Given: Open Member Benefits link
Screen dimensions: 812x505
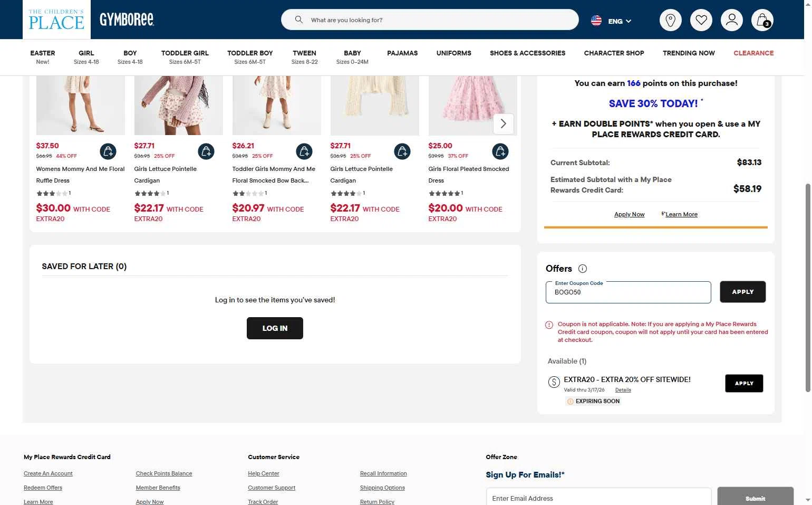Looking at the screenshot, I should (x=158, y=488).
